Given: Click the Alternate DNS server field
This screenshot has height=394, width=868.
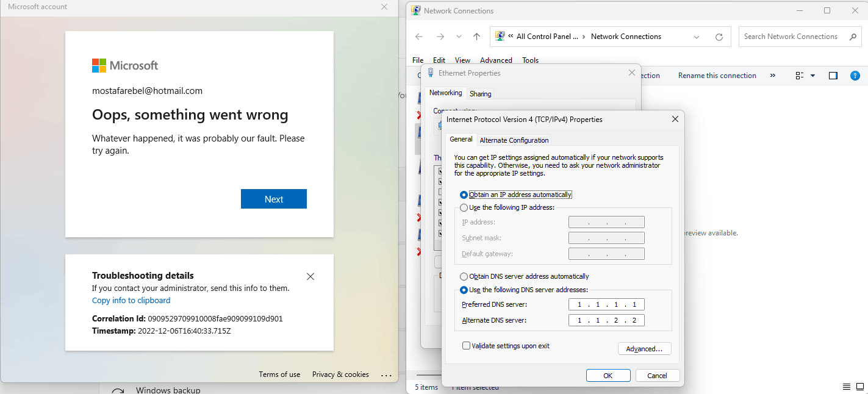Looking at the screenshot, I should pos(606,320).
